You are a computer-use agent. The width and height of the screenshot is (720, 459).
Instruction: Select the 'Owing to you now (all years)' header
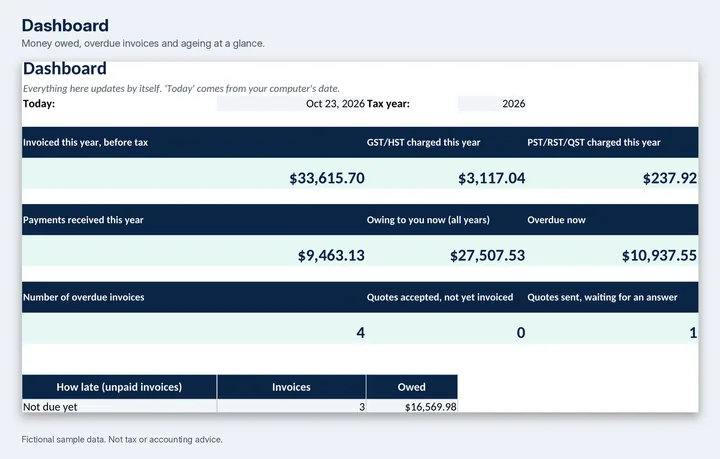pos(446,220)
